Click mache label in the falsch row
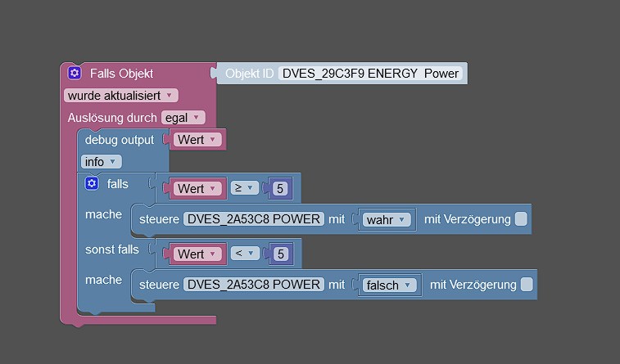 (103, 280)
